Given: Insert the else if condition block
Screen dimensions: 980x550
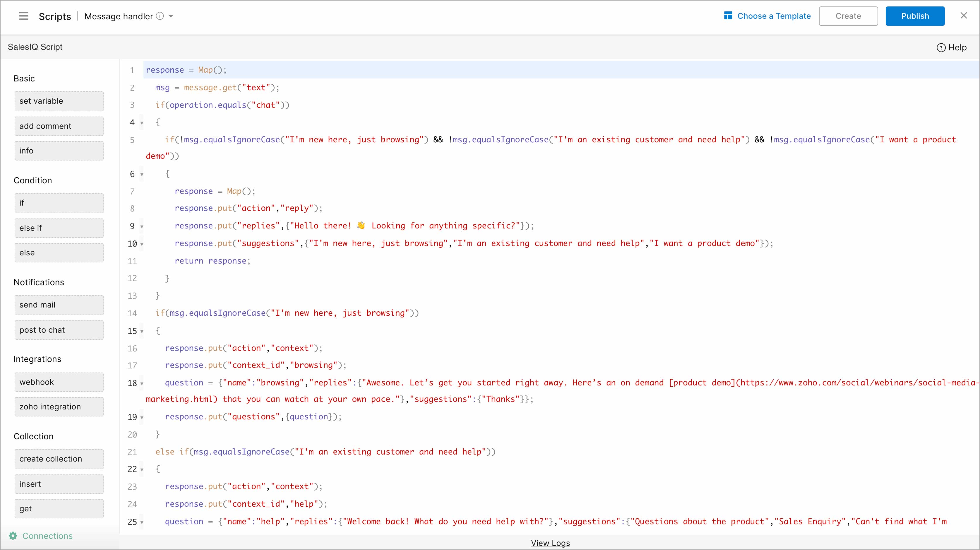Looking at the screenshot, I should [x=59, y=228].
